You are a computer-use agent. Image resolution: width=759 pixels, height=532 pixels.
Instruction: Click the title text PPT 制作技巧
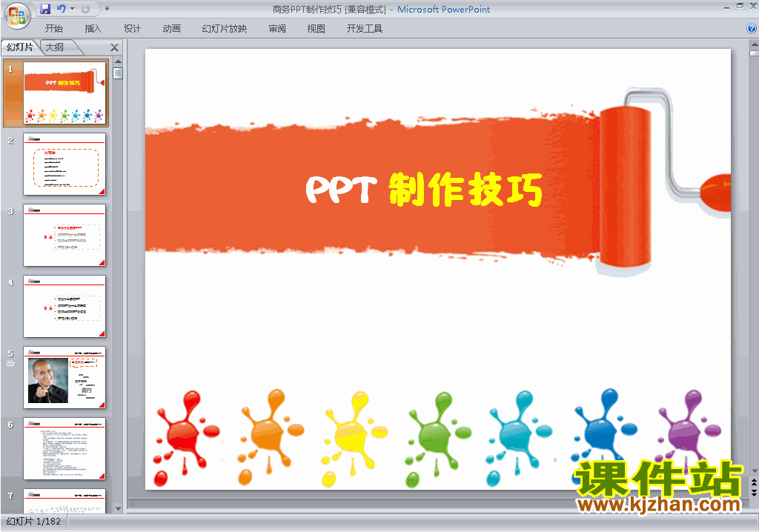click(x=425, y=189)
